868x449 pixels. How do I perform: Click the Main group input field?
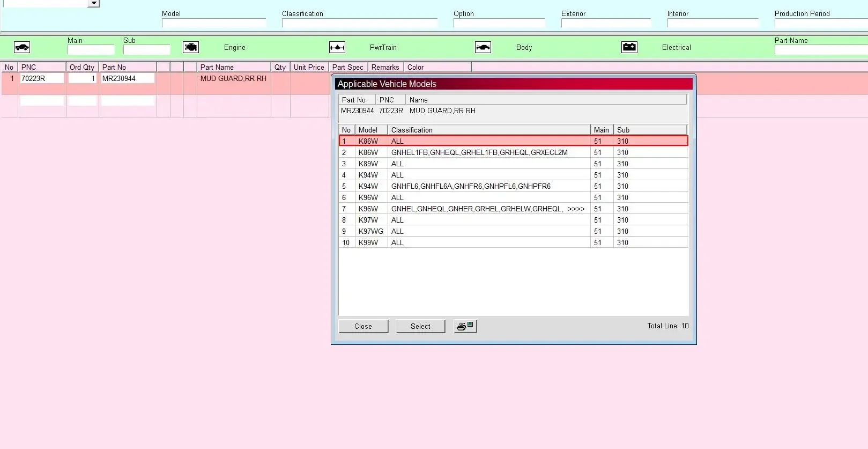tap(91, 50)
